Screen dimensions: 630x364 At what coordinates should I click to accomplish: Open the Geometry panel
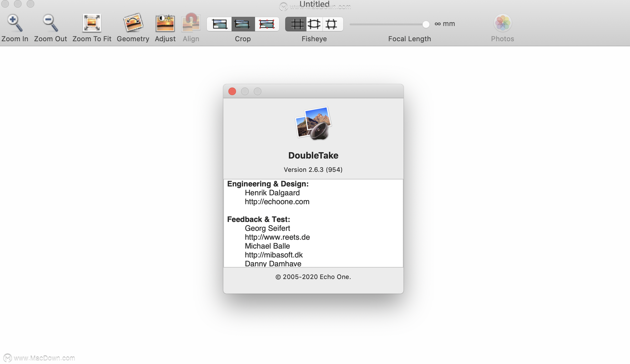coord(133,23)
